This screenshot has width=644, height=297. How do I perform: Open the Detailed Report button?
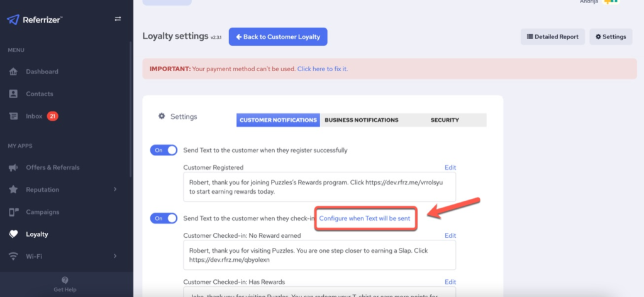click(x=552, y=36)
